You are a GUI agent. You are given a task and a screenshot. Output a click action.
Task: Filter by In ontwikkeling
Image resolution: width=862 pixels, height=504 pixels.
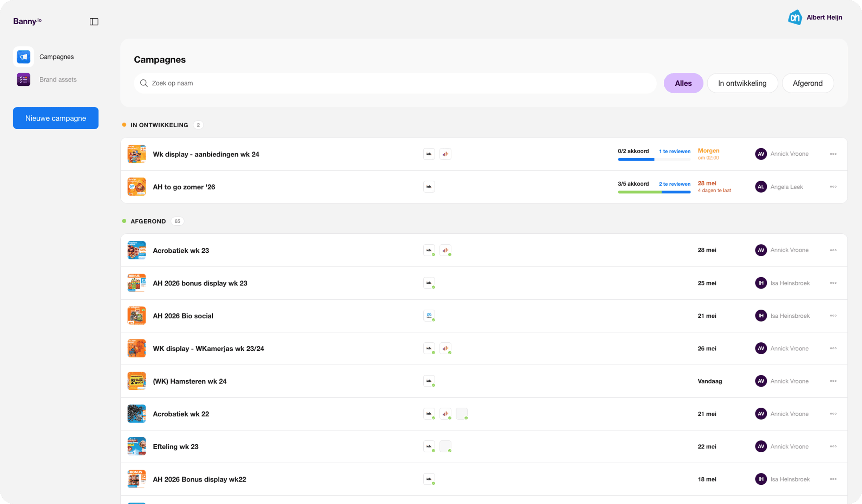tap(742, 83)
